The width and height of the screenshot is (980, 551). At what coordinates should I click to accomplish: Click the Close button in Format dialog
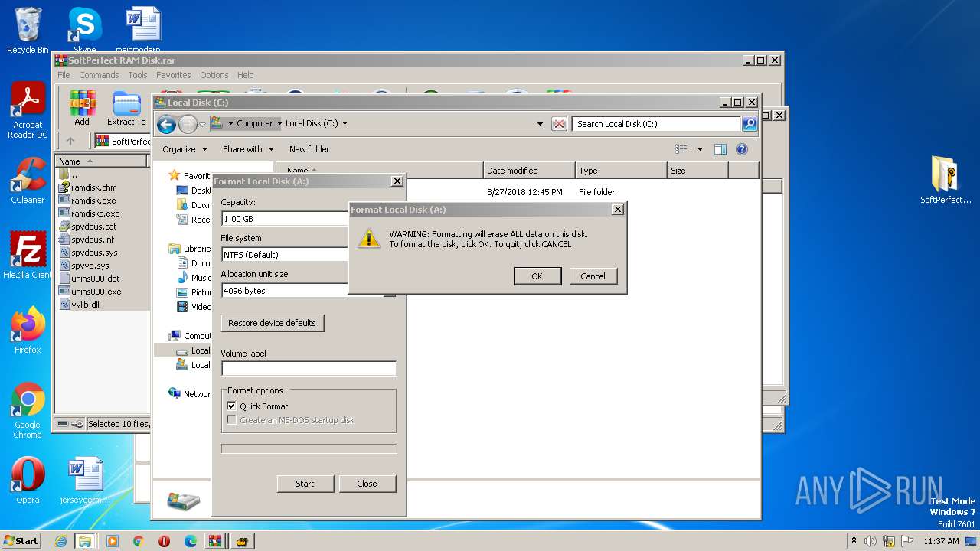(367, 484)
